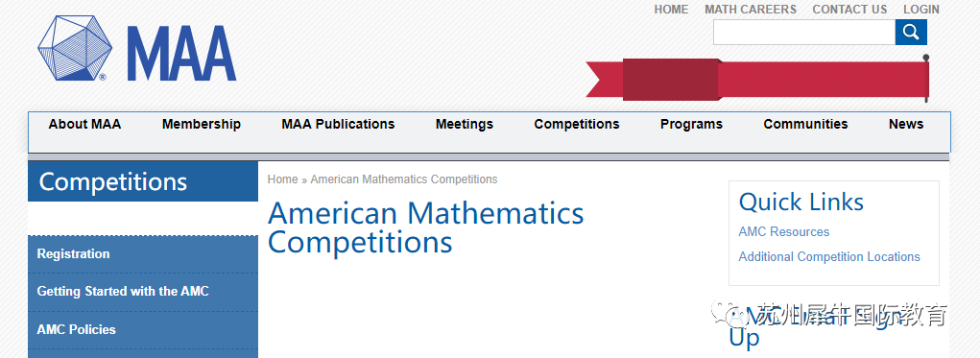This screenshot has height=358, width=980.
Task: Open the Meetings menu item
Action: click(464, 125)
